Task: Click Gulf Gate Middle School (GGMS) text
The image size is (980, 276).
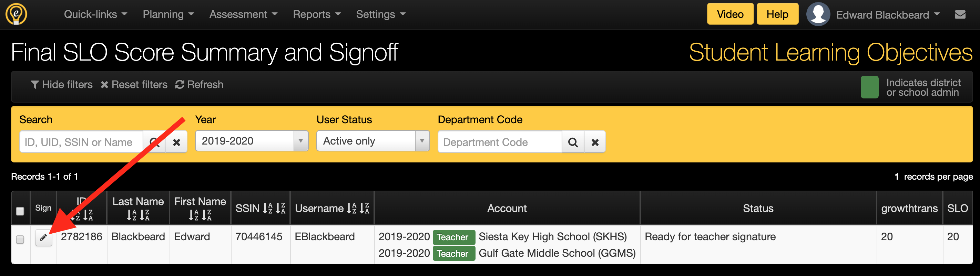Action: [557, 253]
